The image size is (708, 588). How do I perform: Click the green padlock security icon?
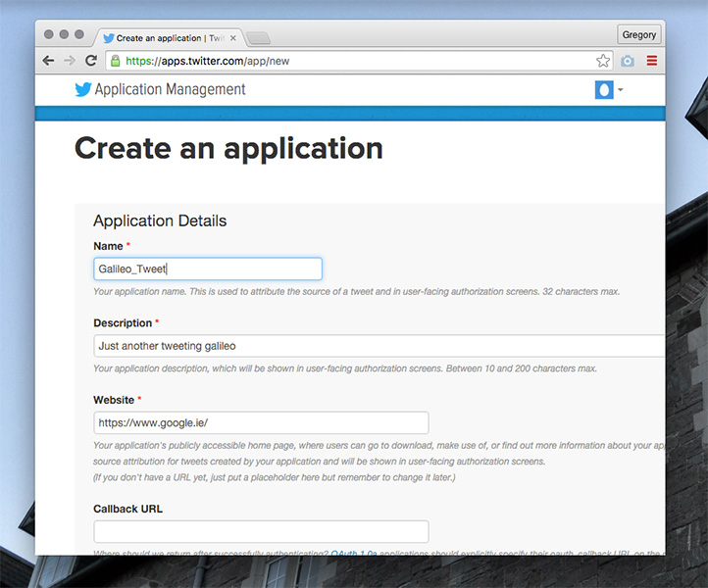click(116, 61)
